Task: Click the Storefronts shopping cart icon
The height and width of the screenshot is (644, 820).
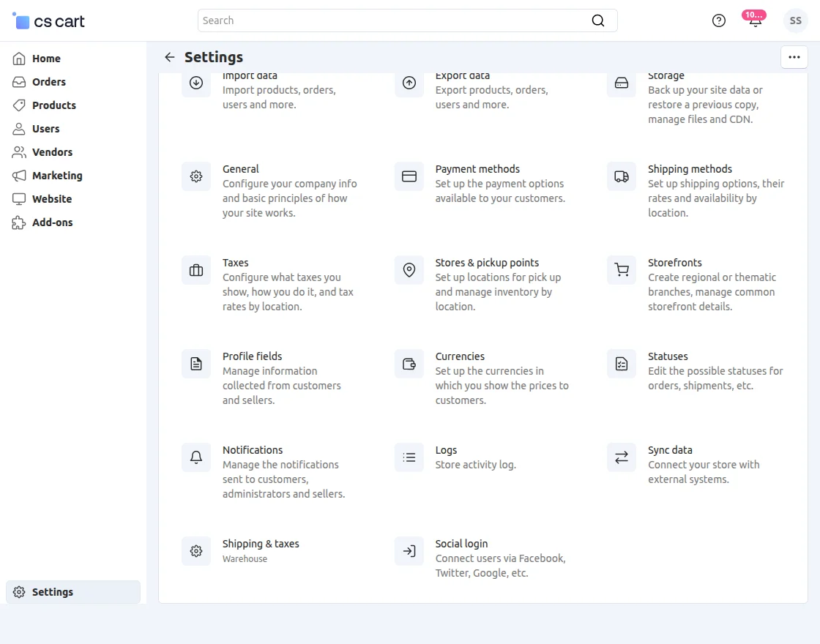Action: tap(621, 270)
